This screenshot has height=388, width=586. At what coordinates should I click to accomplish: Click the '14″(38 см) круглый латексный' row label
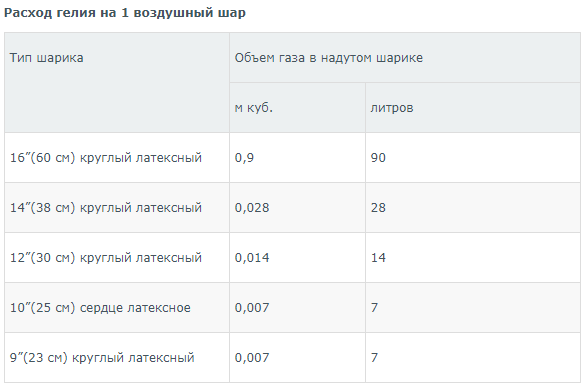coord(106,208)
